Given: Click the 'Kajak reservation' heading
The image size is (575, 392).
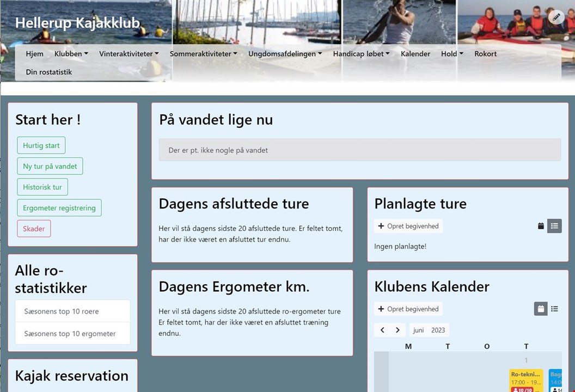Looking at the screenshot, I should [x=72, y=376].
